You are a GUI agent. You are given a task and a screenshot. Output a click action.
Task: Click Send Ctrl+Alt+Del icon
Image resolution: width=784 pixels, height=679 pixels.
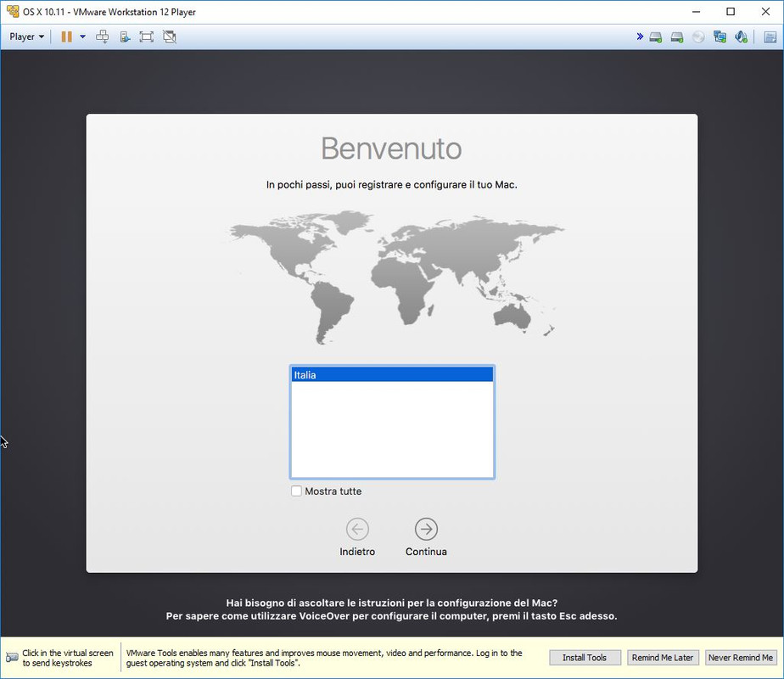(103, 36)
